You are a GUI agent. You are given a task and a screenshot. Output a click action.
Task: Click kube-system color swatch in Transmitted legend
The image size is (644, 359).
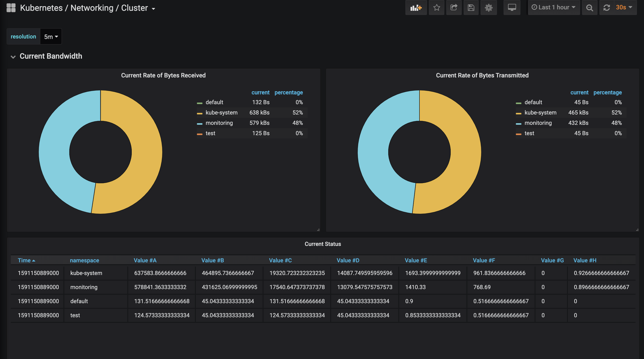[519, 113]
